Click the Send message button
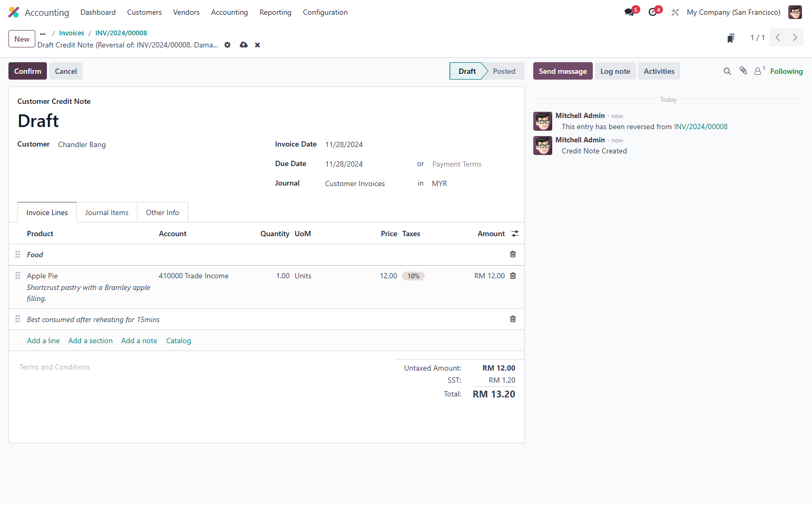Viewport: 812px width, 505px height. pyautogui.click(x=563, y=71)
